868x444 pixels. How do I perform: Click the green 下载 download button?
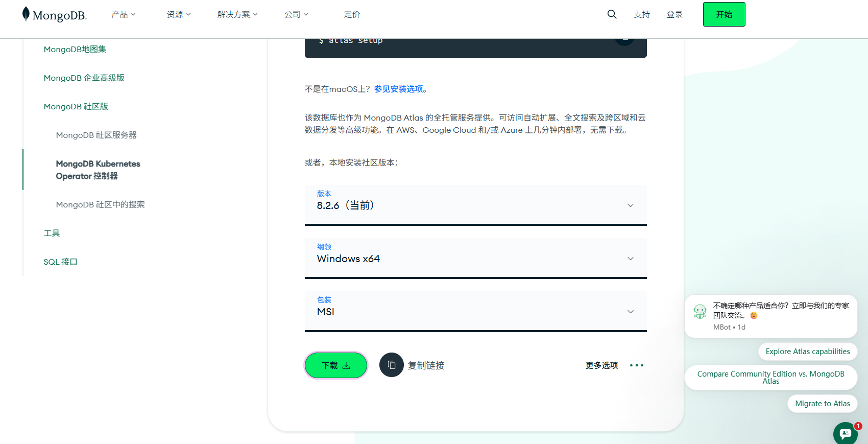[x=336, y=365]
